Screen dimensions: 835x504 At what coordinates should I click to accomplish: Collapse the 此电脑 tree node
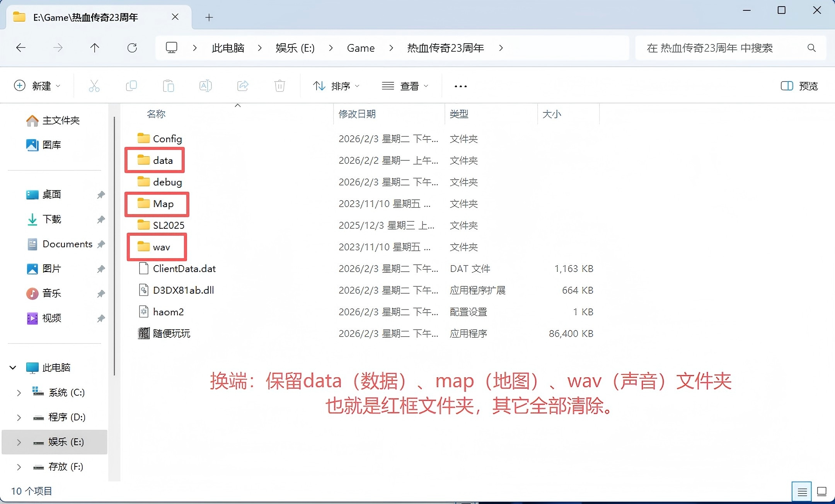[x=13, y=368]
